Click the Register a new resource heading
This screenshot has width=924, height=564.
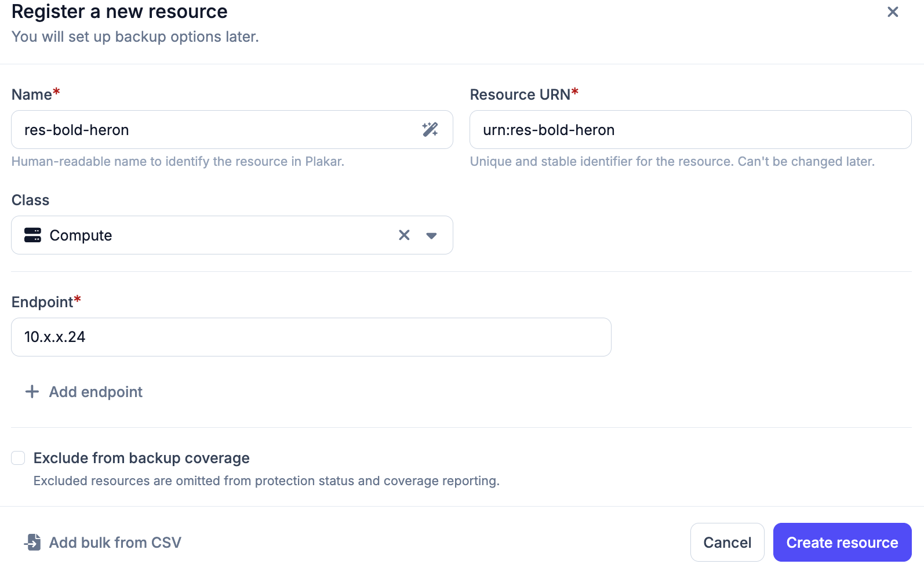pyautogui.click(x=119, y=12)
